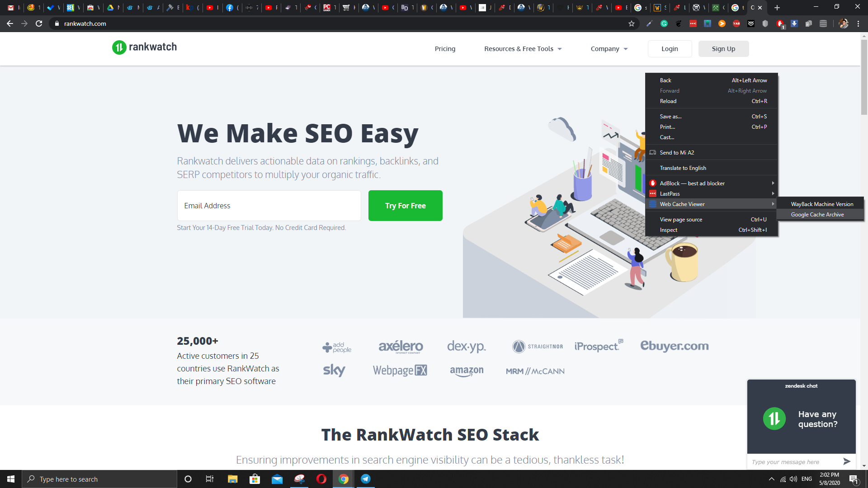The width and height of the screenshot is (868, 488).
Task: Send the chat message with arrow icon
Action: (847, 461)
